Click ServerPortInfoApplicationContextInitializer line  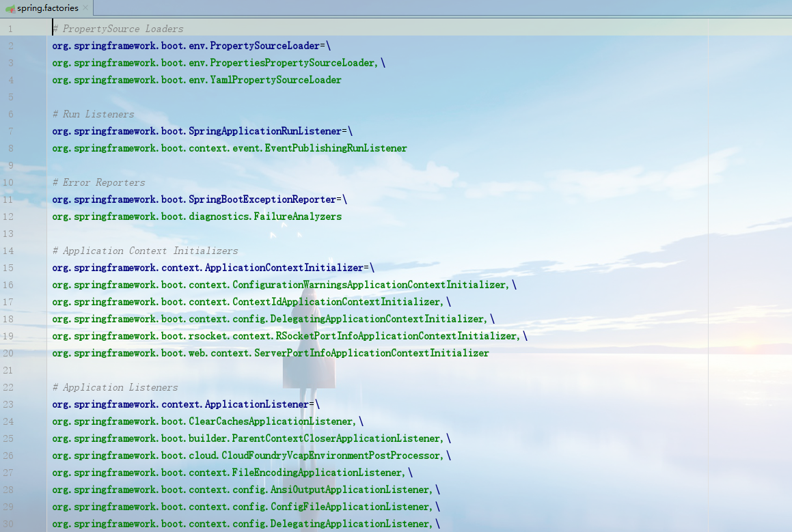point(271,353)
